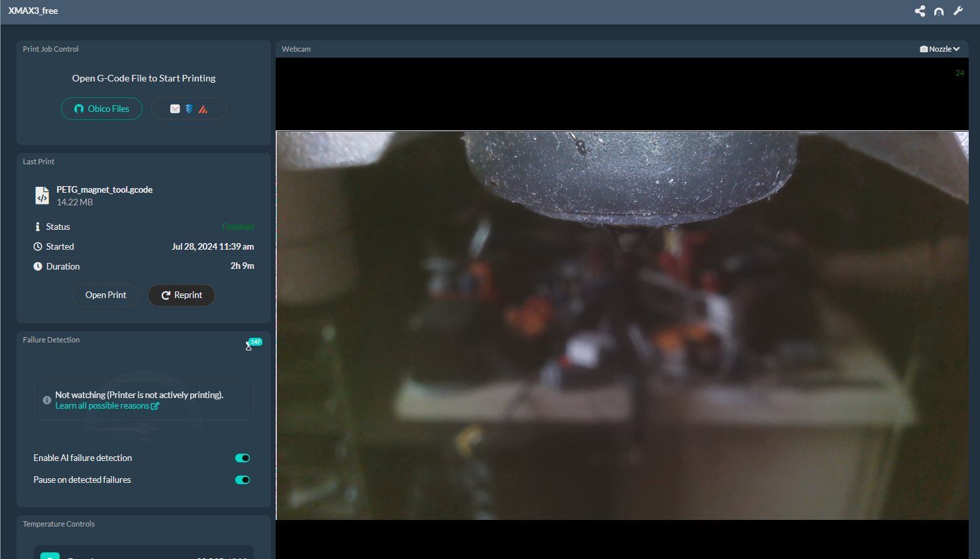Screen dimensions: 980x559
Task: Click the info icon beside Not watching
Action: [46, 400]
